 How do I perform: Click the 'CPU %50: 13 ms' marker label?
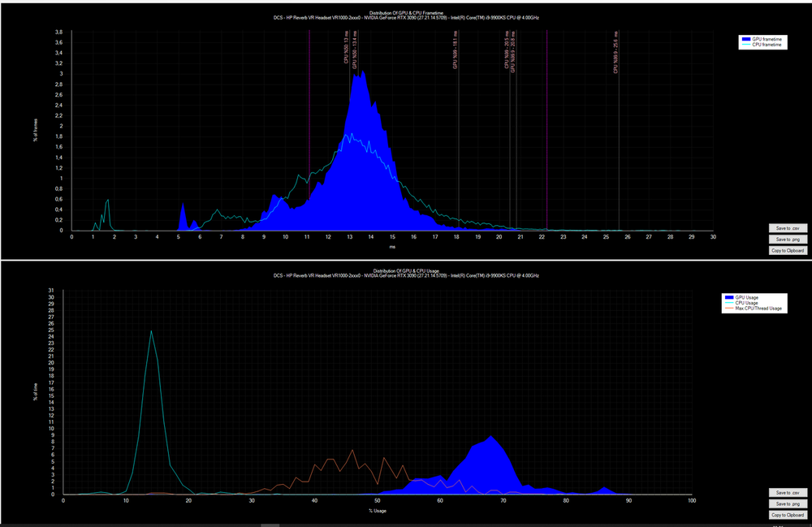(347, 48)
